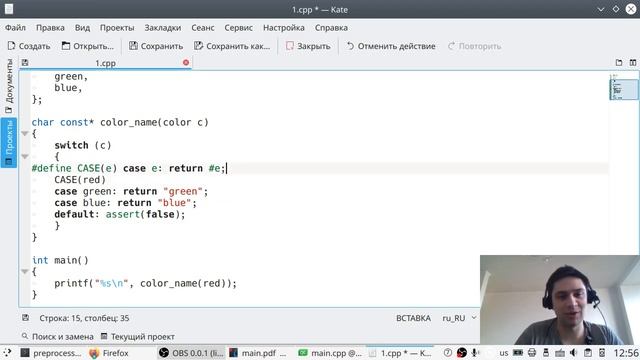
Task: Click the us keyboard layout indicator
Action: tap(504, 353)
